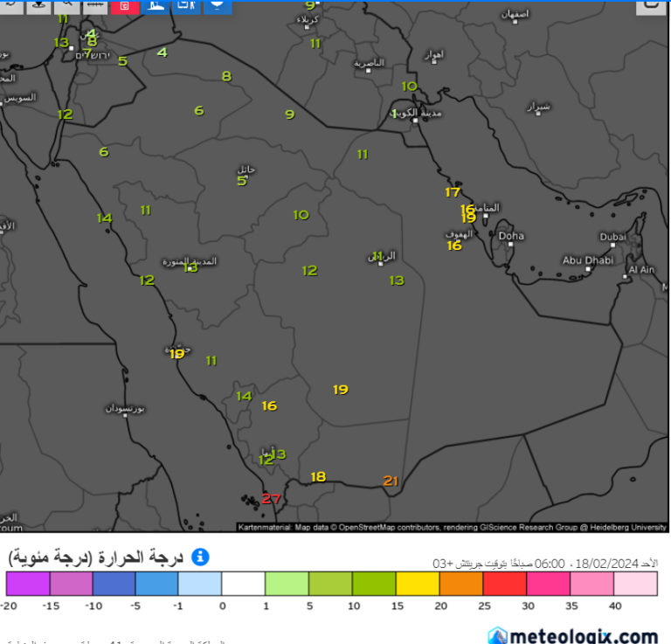The height and width of the screenshot is (644, 671).
Task: Click the red 25-degree legend swatch
Action: click(504, 584)
